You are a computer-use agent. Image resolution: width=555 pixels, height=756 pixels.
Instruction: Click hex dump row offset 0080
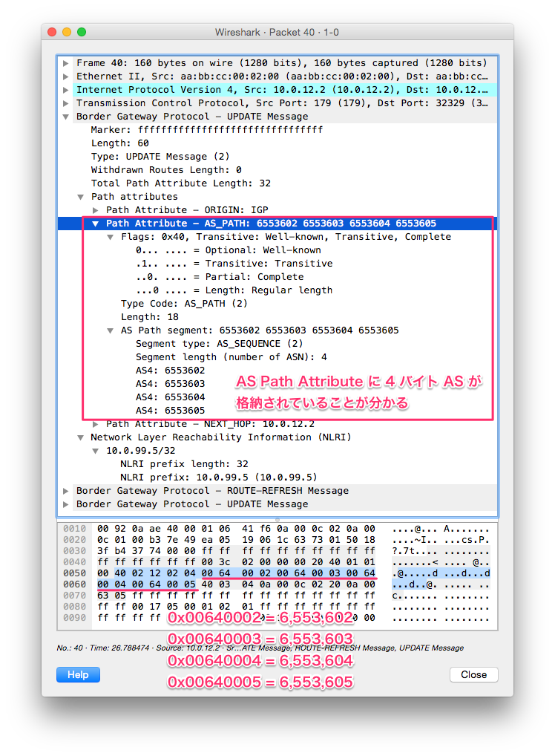click(75, 607)
